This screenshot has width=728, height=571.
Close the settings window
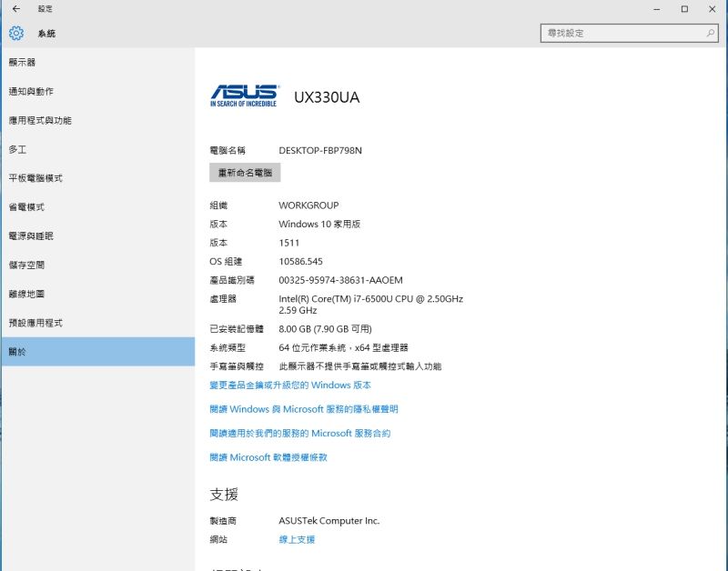pyautogui.click(x=713, y=9)
